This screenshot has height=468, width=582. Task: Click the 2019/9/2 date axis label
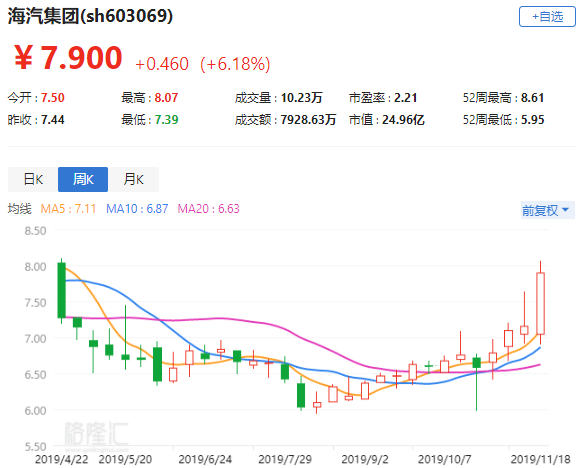[364, 459]
